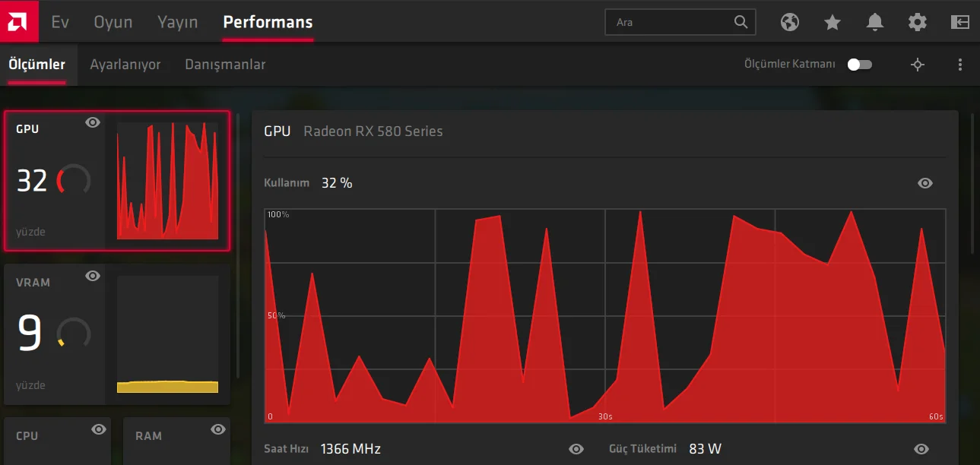
Task: Click the GPU 32 percent gauge
Action: [74, 180]
